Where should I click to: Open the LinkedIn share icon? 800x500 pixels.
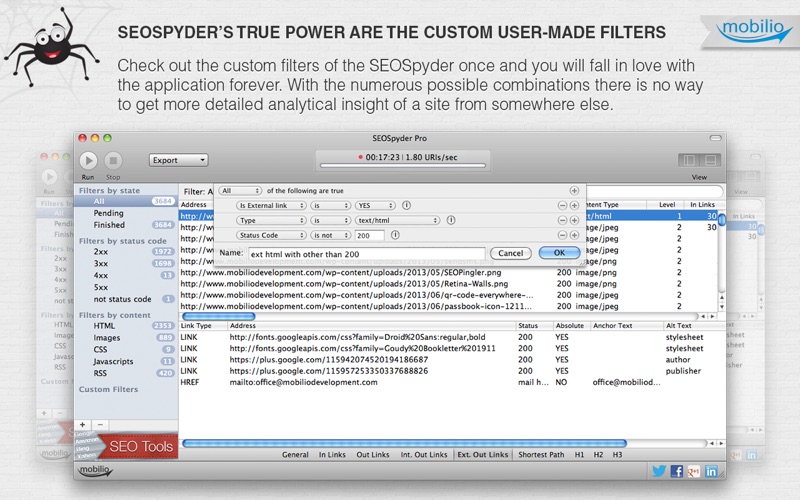[711, 471]
